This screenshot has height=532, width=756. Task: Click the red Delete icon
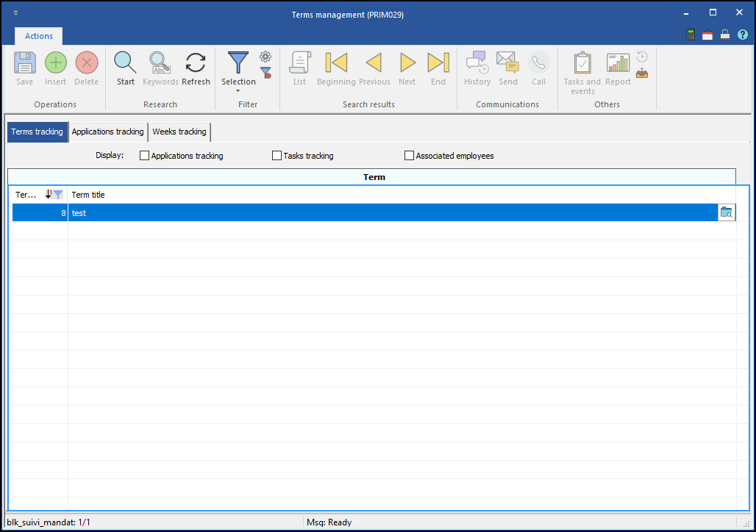pyautogui.click(x=87, y=62)
